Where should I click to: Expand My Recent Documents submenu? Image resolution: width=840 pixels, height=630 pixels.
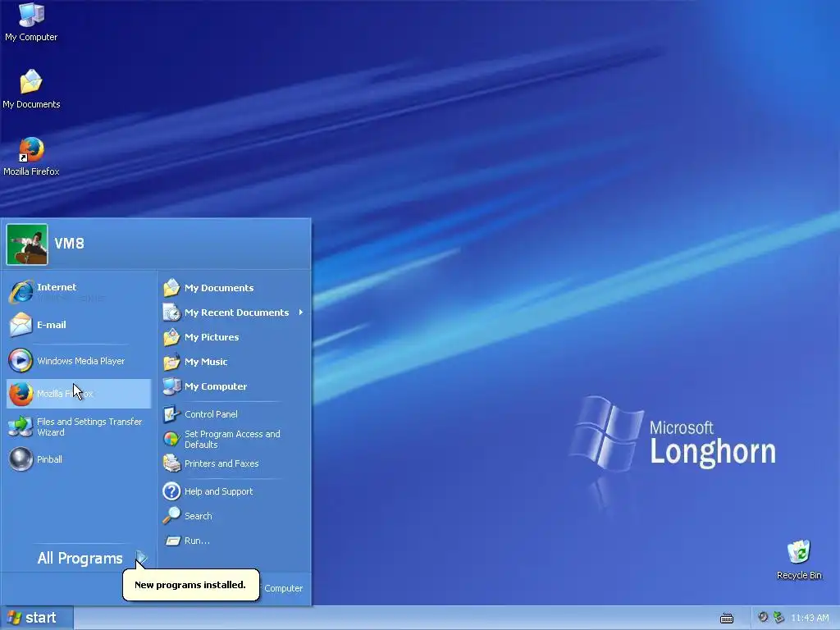point(234,313)
